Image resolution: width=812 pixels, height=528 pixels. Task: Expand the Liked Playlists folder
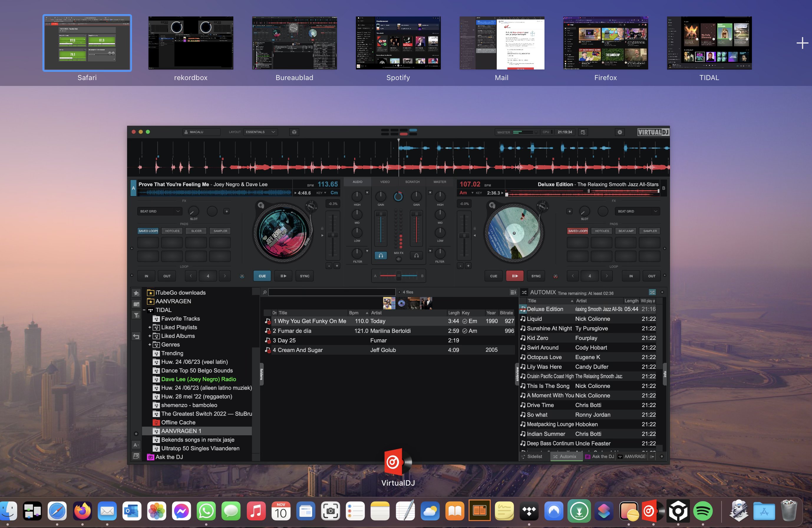click(149, 327)
